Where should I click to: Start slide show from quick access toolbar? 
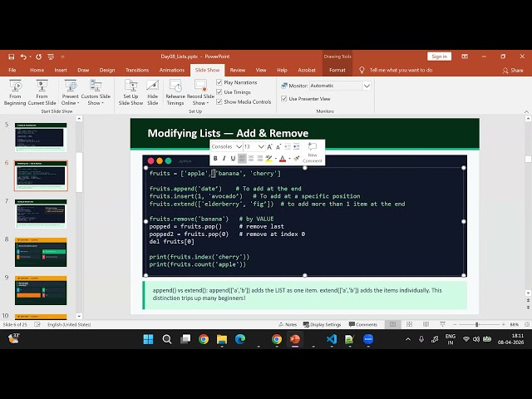[x=51, y=57]
